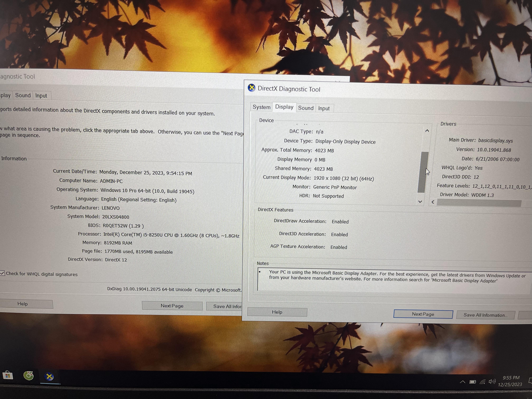The height and width of the screenshot is (399, 532).
Task: Click Main Driver 'basicdisplay.sys' text
Action: coord(495,141)
